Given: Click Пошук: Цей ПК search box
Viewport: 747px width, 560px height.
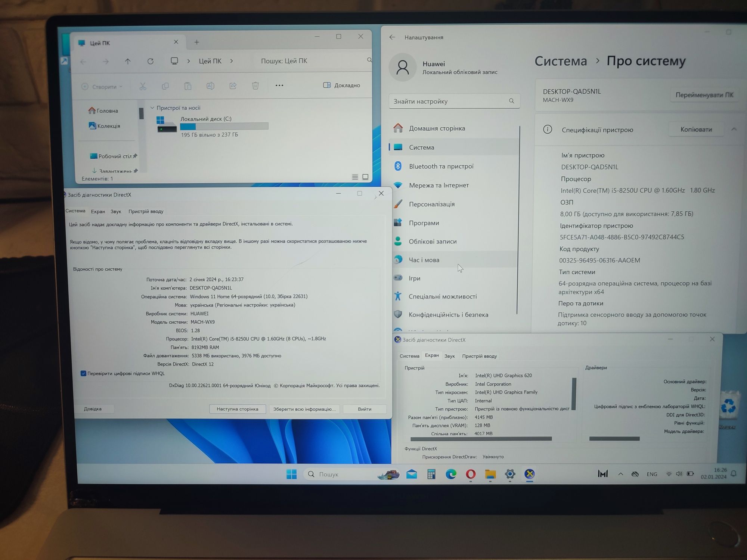Looking at the screenshot, I should tap(314, 61).
